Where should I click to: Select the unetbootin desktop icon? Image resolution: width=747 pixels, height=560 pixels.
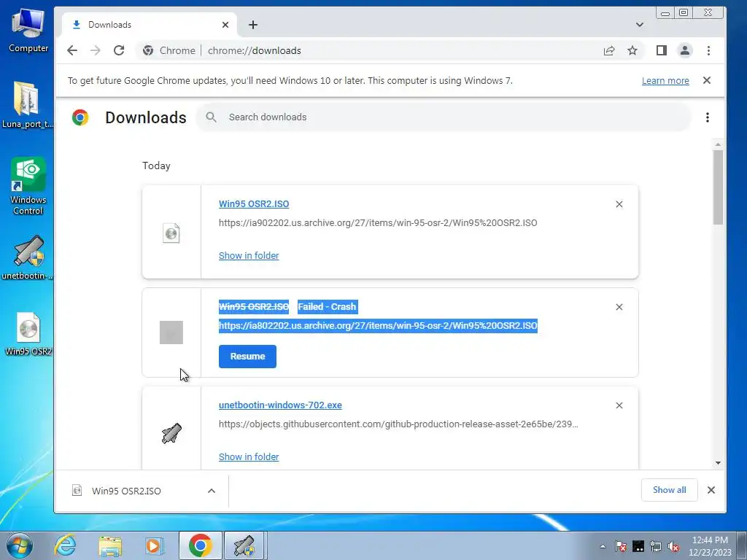(x=28, y=257)
